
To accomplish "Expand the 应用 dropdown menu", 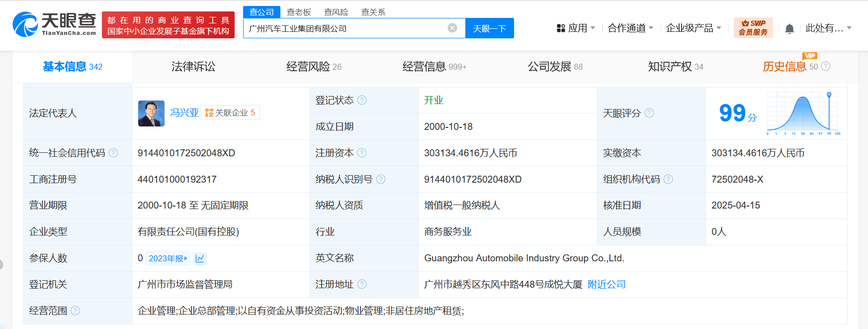I will point(576,28).
